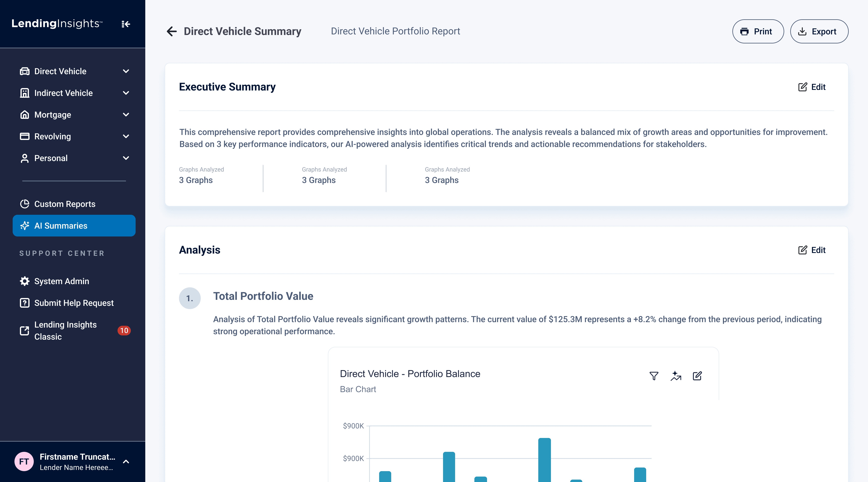Click the edit pencil icon on Portfolio Balance chart
This screenshot has height=482, width=868.
(697, 376)
